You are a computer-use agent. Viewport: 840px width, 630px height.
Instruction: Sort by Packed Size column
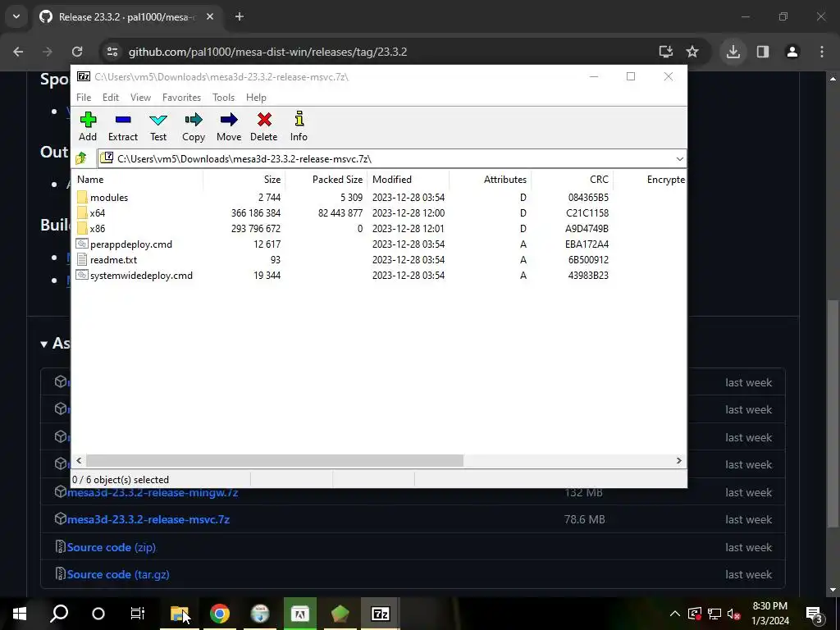tap(326, 180)
